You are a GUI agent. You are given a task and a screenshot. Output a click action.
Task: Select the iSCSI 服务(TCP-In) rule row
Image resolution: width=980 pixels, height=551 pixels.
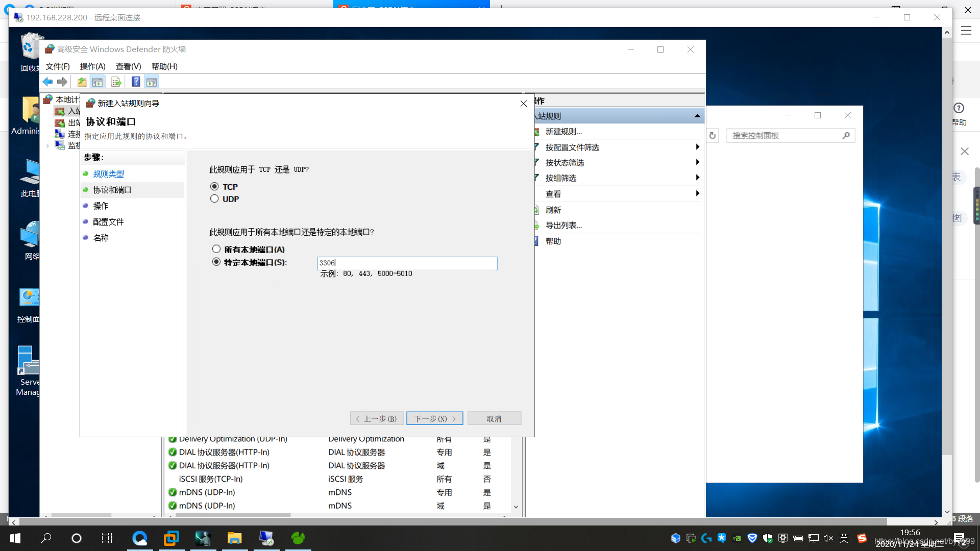click(x=337, y=479)
